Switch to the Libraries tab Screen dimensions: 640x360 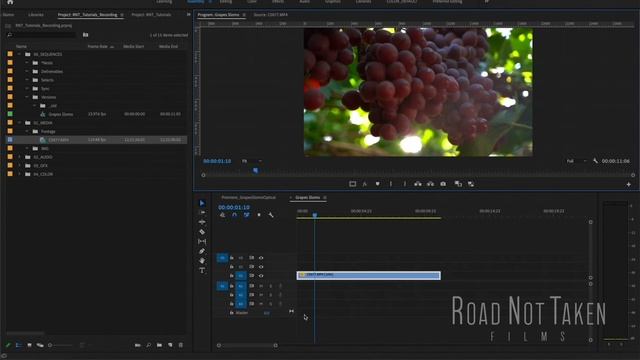pos(36,15)
